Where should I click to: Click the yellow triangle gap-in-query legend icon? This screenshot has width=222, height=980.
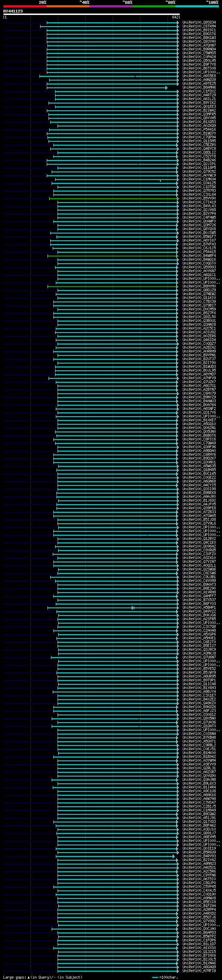(x=29, y=977)
